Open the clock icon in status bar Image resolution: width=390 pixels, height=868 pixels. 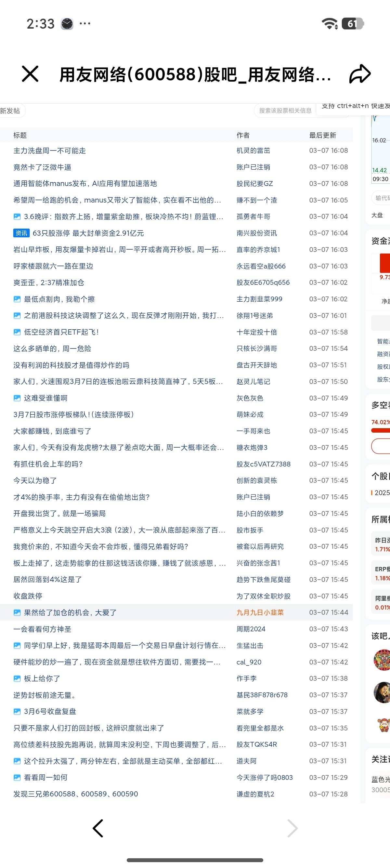pos(67,24)
